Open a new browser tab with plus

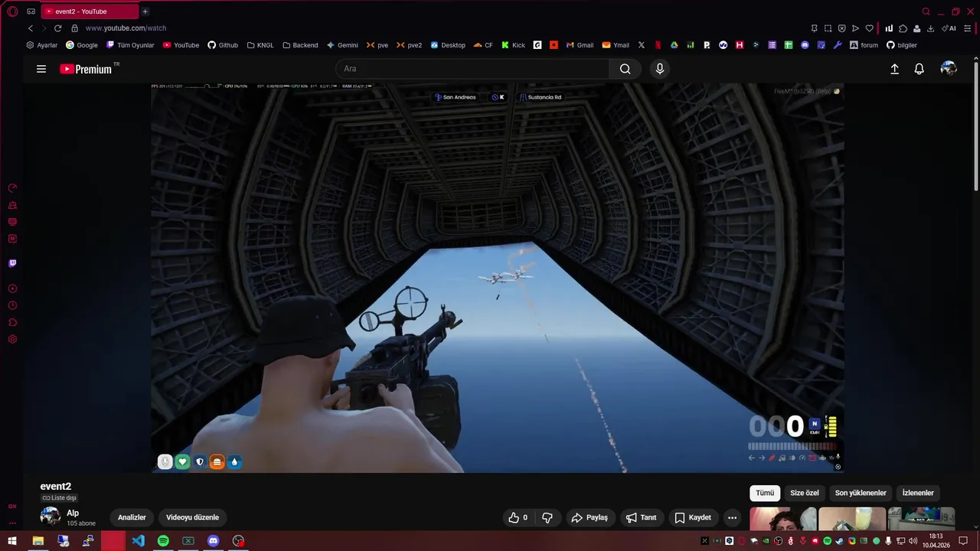click(x=145, y=11)
